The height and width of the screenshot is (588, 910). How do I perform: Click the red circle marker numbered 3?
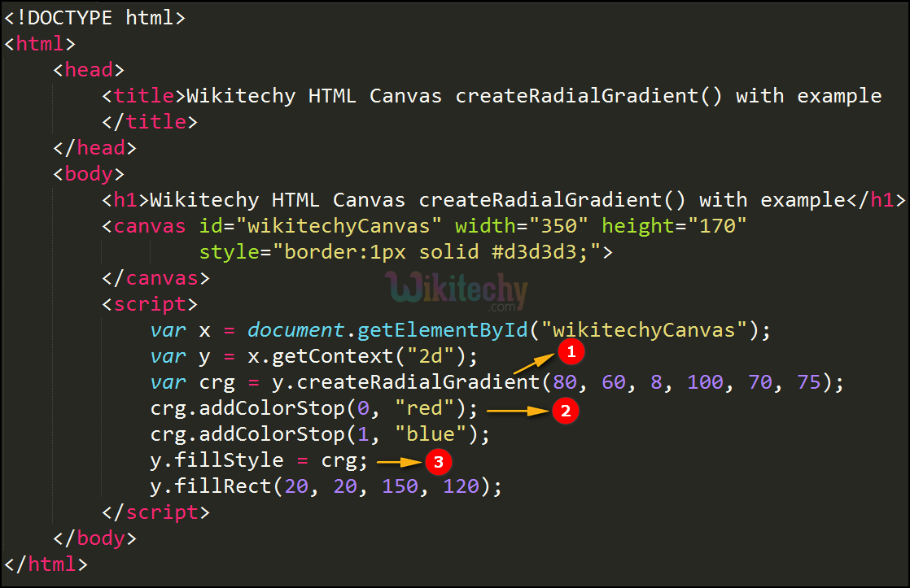tap(437, 462)
